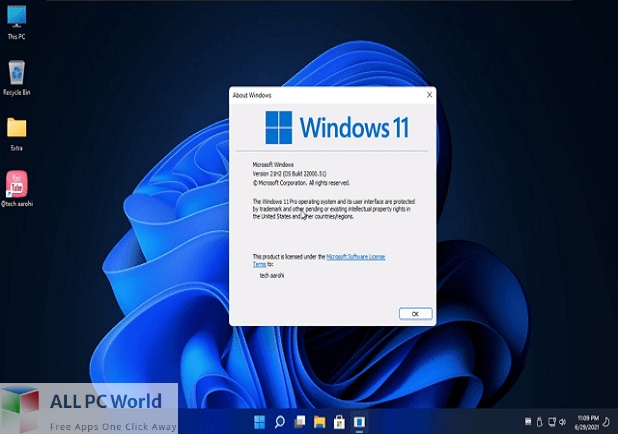Viewport: 618px width, 434px height.
Task: Select the @tech aarohi YouTube shortcut
Action: (x=17, y=188)
